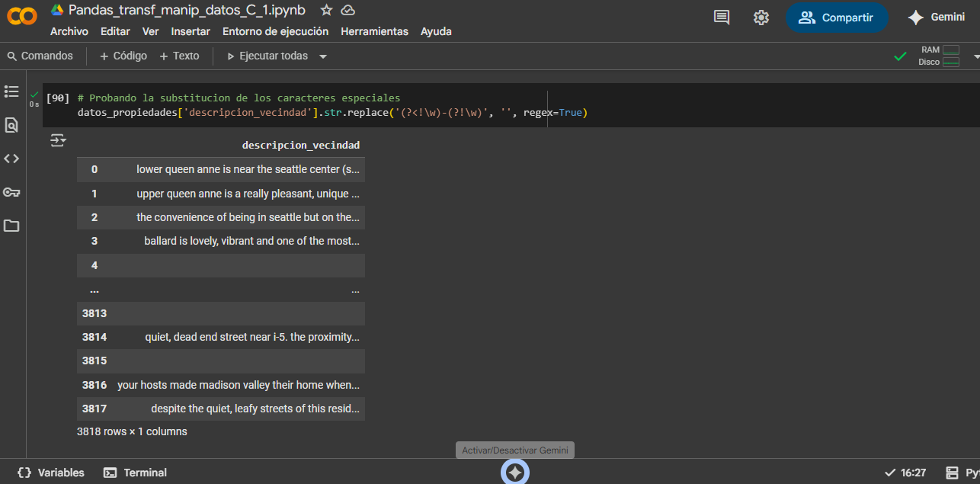This screenshot has height=484, width=980.
Task: Click the 16:27 execution status
Action: pyautogui.click(x=905, y=473)
